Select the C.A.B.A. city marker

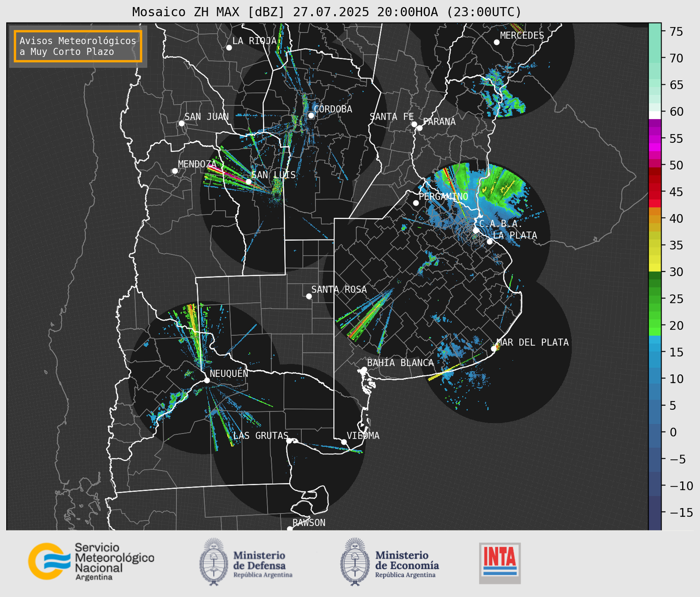pyautogui.click(x=476, y=230)
